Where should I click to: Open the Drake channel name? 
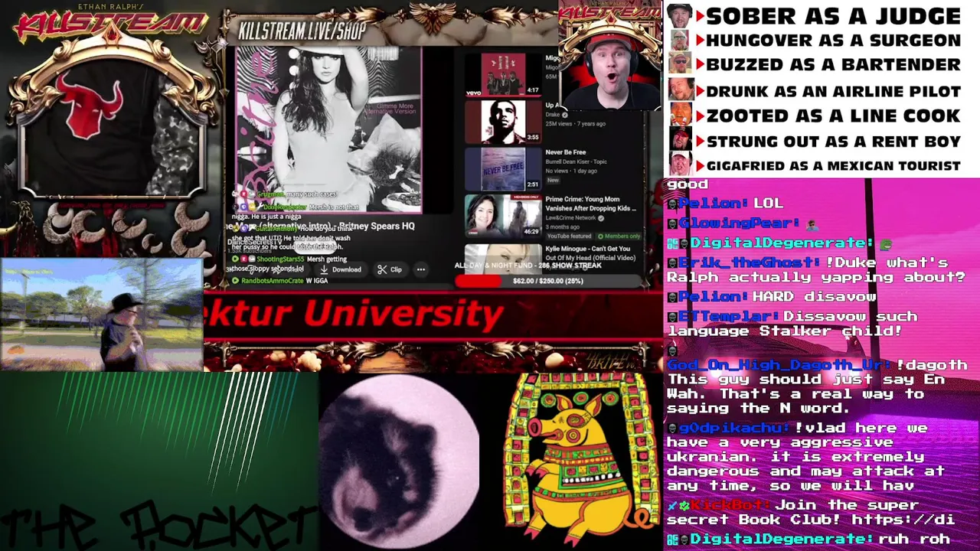[553, 115]
